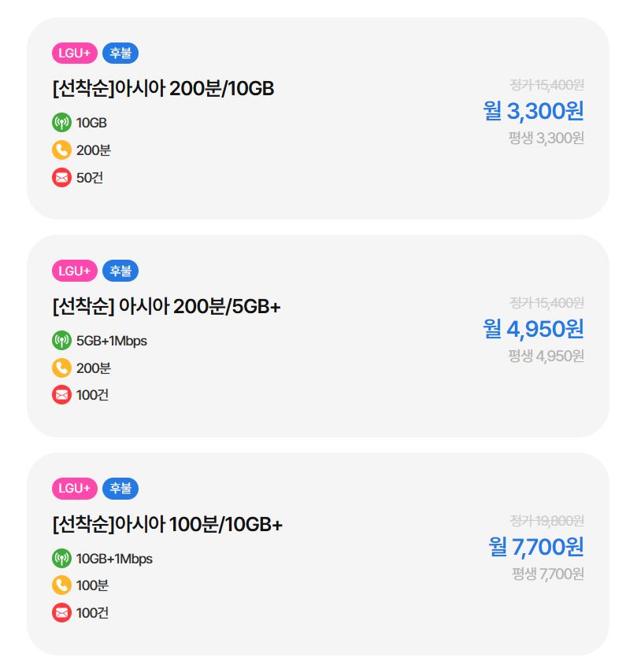Click the green data icon beside 10GB
The image size is (626, 672).
click(61, 123)
